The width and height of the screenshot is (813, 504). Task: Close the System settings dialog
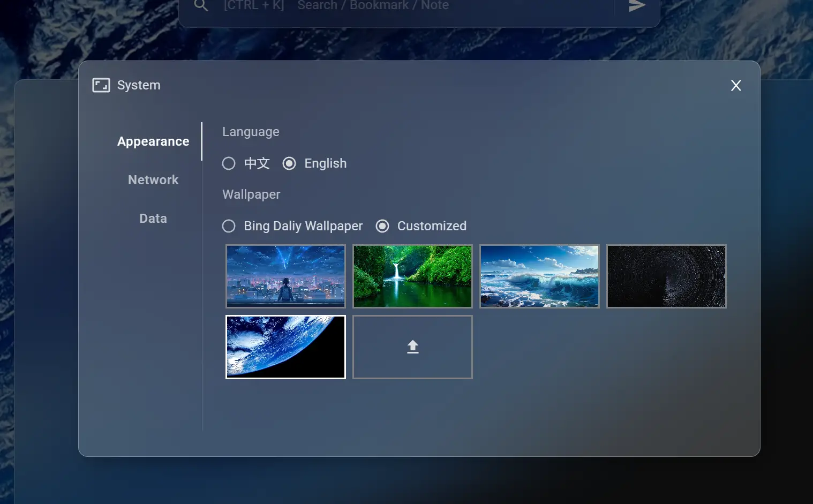(x=736, y=86)
